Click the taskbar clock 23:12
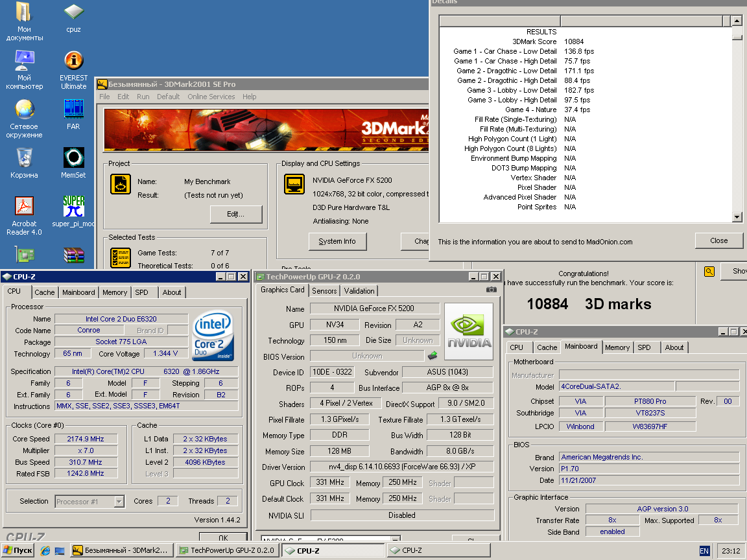This screenshot has width=747, height=560. (x=731, y=551)
